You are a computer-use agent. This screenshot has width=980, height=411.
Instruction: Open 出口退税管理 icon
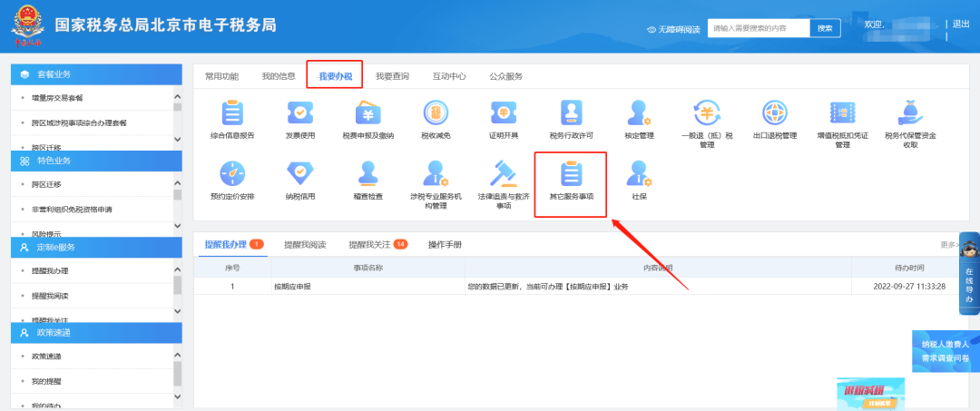[x=774, y=113]
